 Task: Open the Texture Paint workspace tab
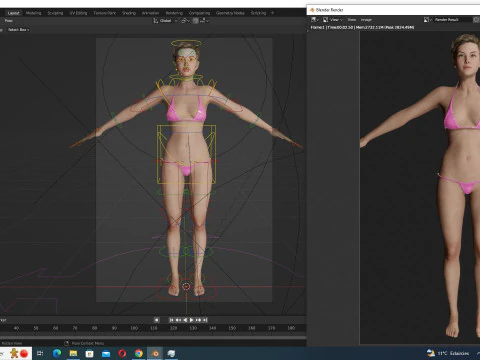(x=104, y=13)
